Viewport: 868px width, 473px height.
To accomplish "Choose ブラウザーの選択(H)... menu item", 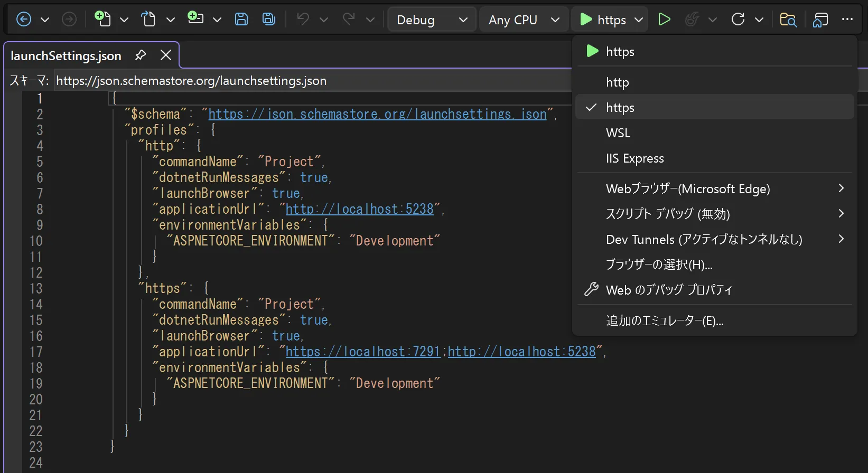I will tap(714, 264).
